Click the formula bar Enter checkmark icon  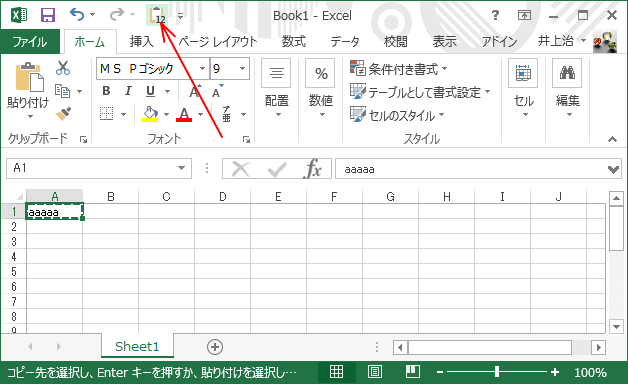[x=277, y=169]
